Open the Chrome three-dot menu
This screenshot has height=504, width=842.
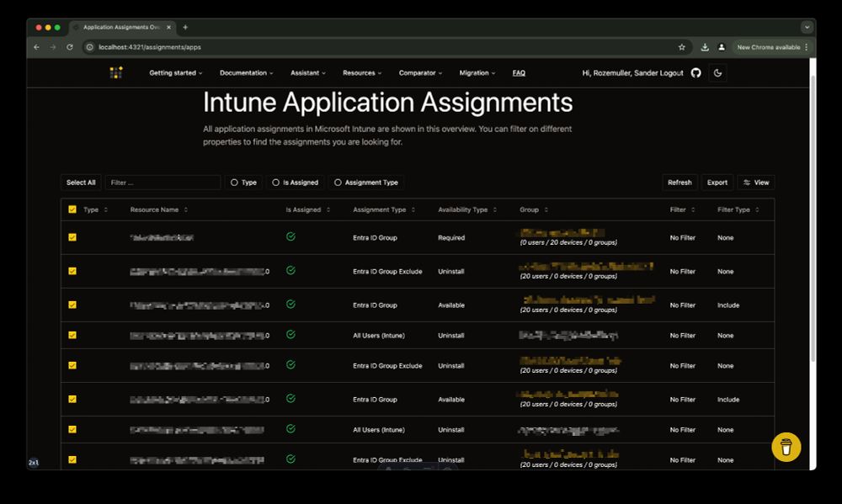[x=807, y=47]
